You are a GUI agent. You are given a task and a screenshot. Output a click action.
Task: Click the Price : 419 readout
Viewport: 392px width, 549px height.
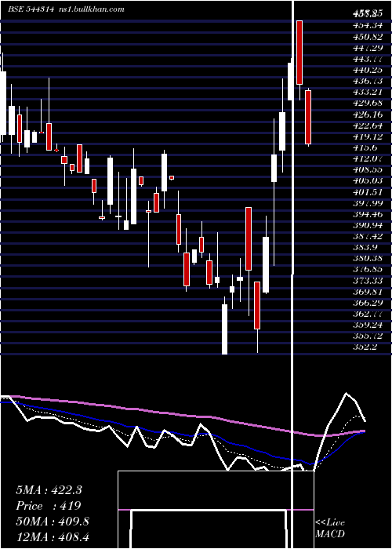pos(49,506)
